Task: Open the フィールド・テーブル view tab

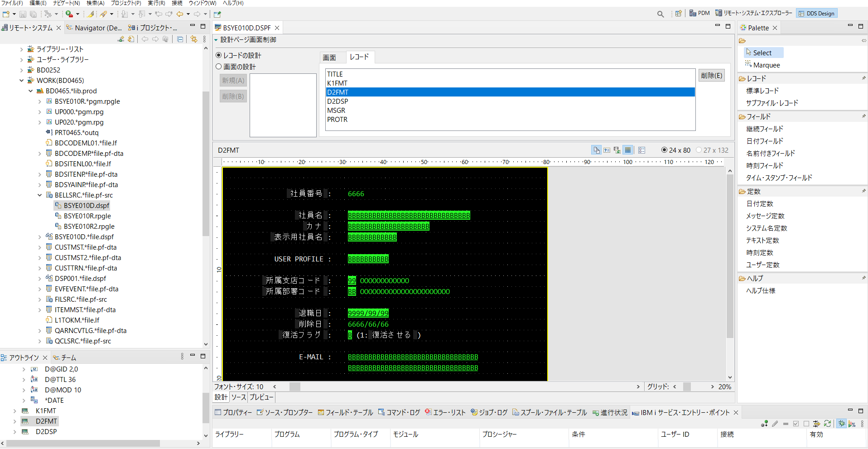Action: point(345,412)
